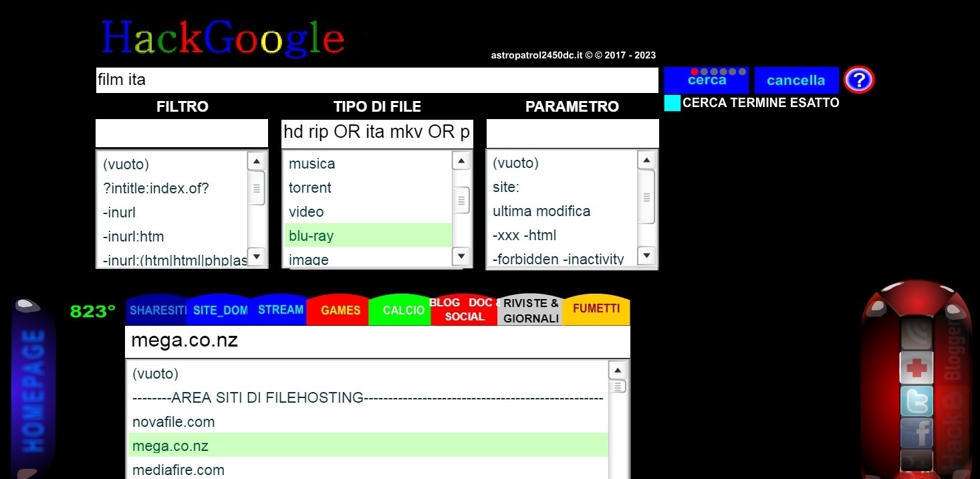Click PARAMETRO list scroll-down arrow
980x479 pixels.
point(646,255)
